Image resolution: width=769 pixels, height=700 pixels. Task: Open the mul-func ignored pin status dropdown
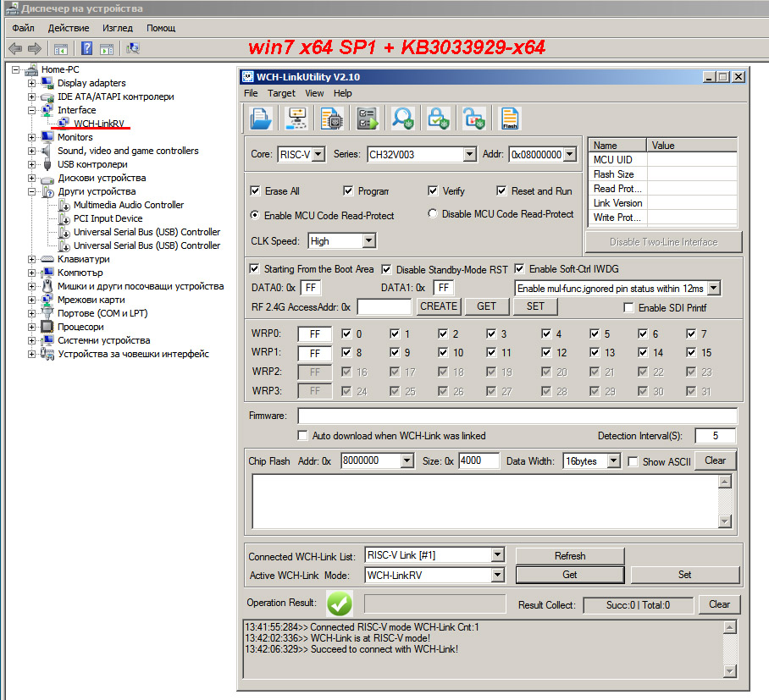(x=714, y=289)
